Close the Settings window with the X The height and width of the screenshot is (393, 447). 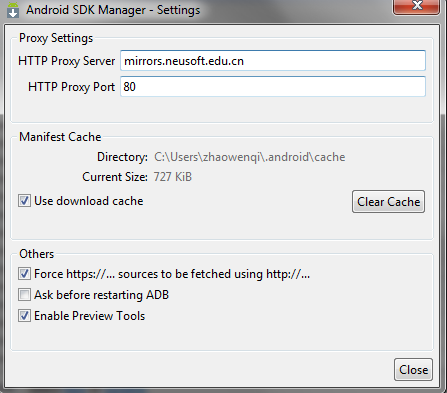pos(417,6)
